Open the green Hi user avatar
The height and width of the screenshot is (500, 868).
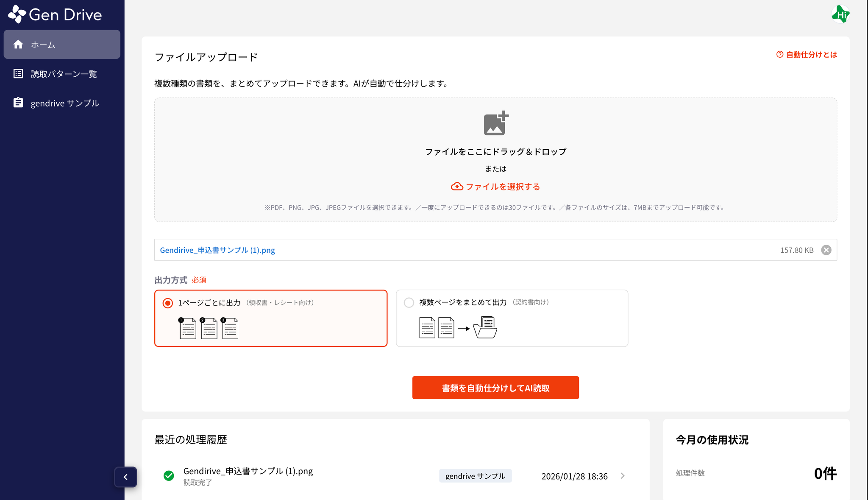(x=840, y=14)
